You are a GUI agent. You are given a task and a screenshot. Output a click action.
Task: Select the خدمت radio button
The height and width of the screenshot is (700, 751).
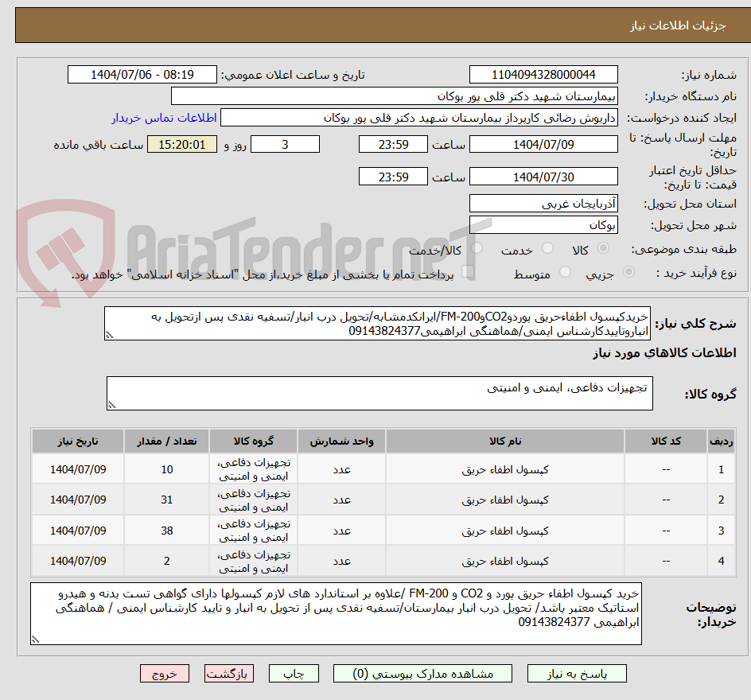point(547,249)
